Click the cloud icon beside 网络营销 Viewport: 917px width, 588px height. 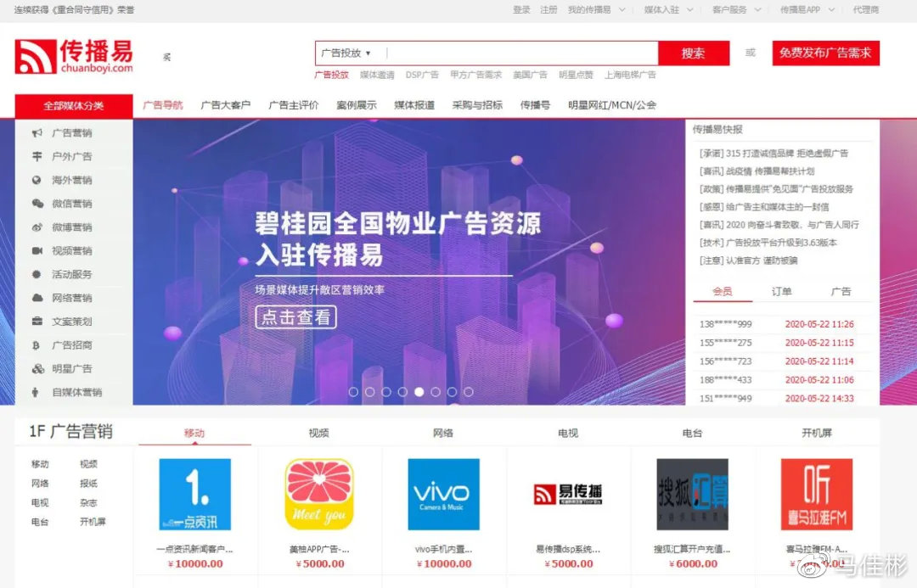(37, 298)
